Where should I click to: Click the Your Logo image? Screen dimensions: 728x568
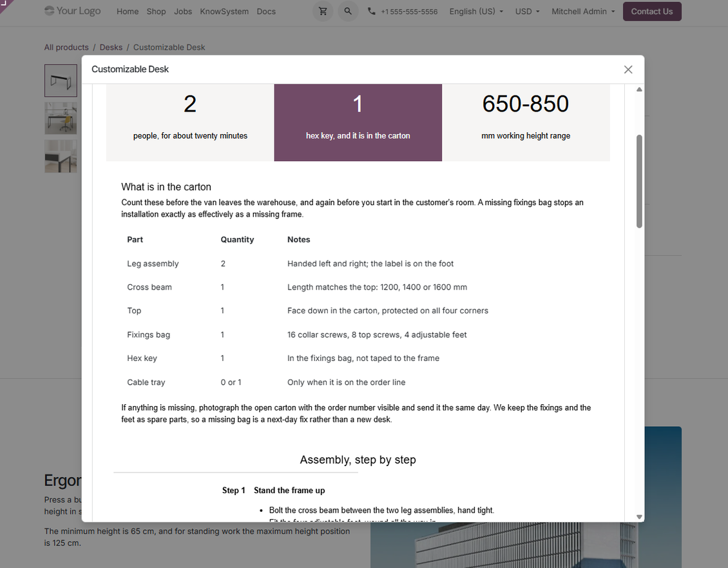pyautogui.click(x=72, y=11)
